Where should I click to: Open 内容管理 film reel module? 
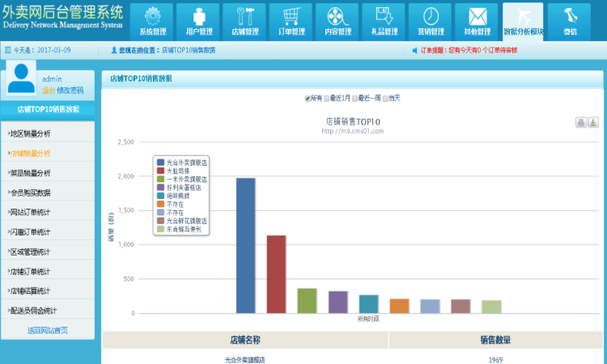pos(338,22)
